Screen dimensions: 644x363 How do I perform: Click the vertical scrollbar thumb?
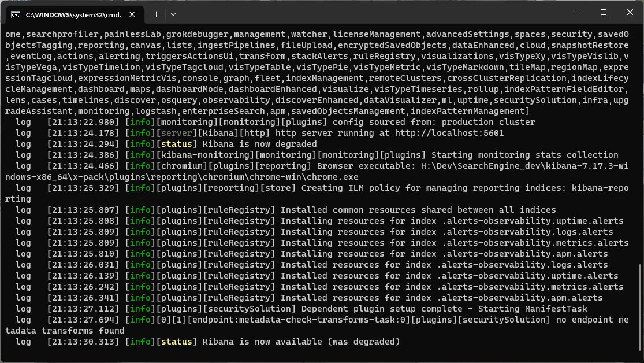point(640,306)
